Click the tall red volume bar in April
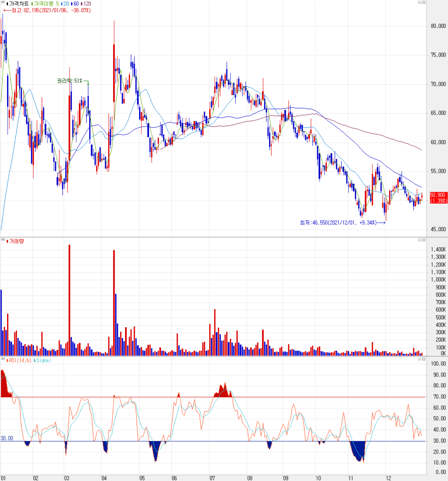The image size is (448, 481). pos(114,303)
